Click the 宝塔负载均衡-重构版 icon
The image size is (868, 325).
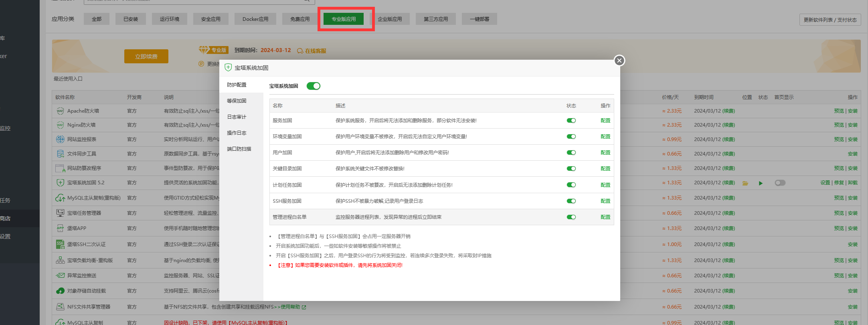coord(60,260)
